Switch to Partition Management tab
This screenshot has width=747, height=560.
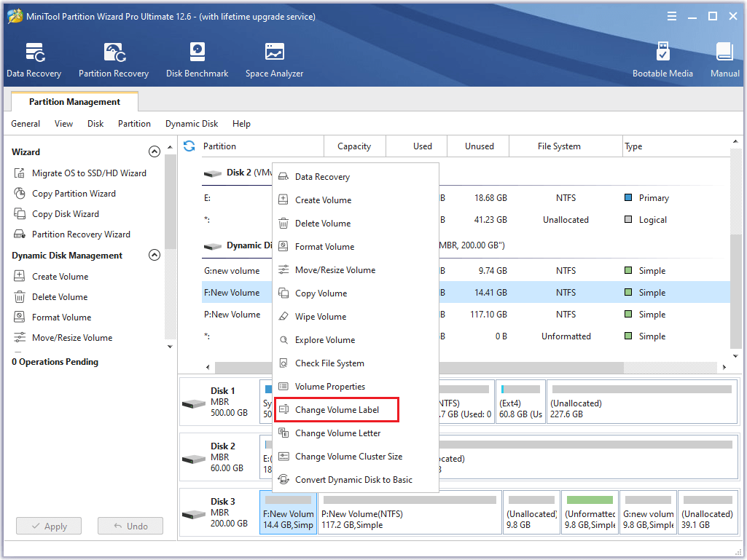tap(75, 102)
